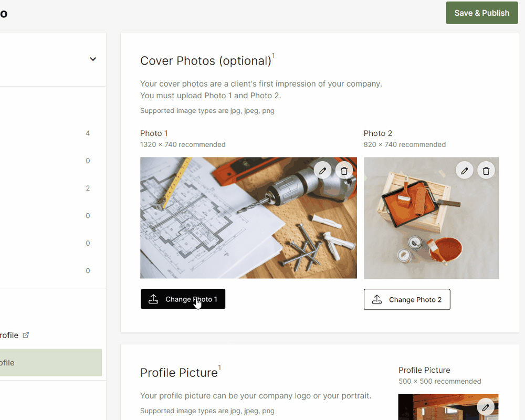Screen dimensions: 525x420
Task: Click the external link icon in sidebar
Action: (x=26, y=335)
